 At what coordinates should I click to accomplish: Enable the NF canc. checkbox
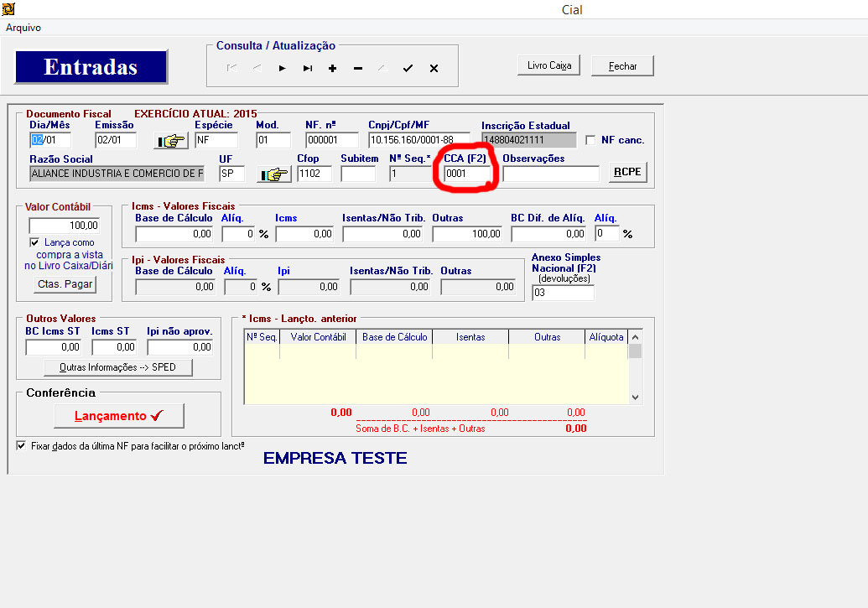click(x=590, y=140)
